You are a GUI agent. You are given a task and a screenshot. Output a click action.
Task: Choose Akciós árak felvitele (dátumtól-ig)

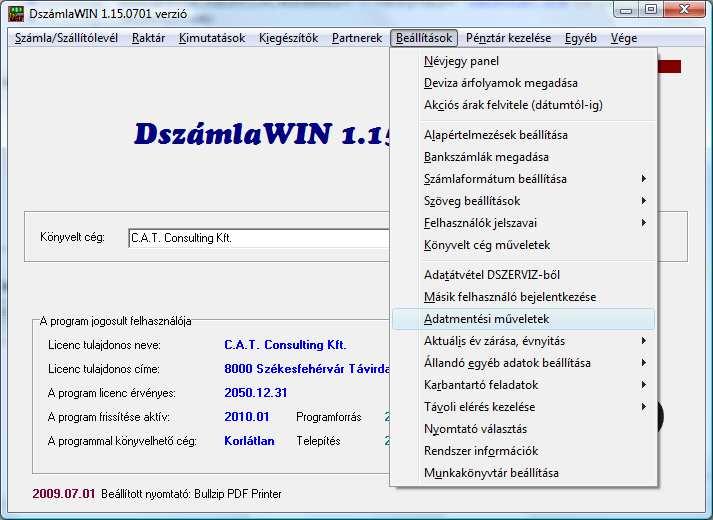524,105
